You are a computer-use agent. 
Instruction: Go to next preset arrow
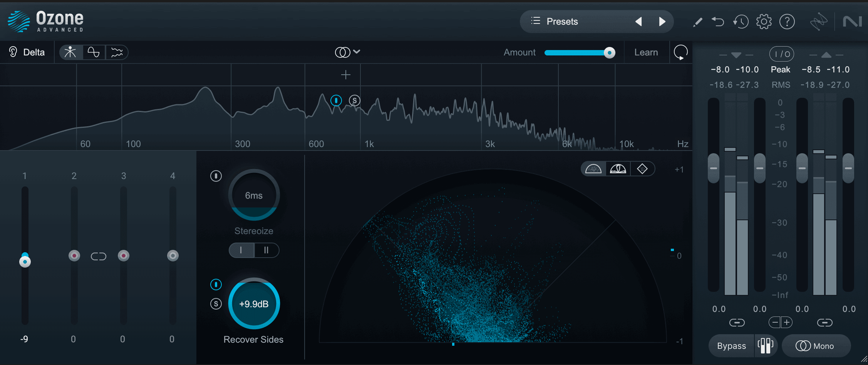tap(662, 22)
